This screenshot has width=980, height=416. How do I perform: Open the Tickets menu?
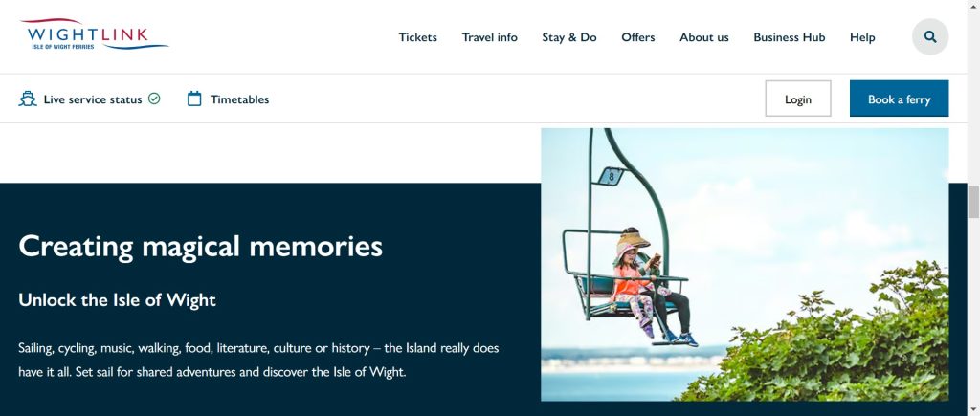point(417,37)
